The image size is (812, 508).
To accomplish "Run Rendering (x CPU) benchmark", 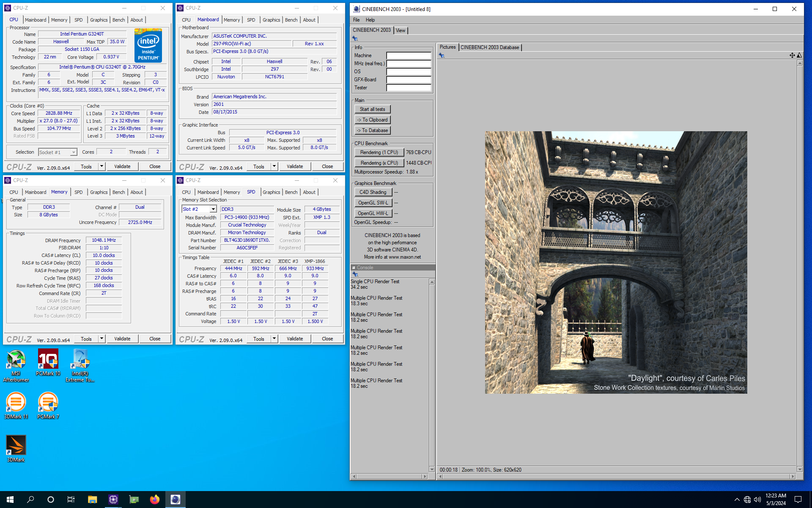I will pyautogui.click(x=379, y=163).
